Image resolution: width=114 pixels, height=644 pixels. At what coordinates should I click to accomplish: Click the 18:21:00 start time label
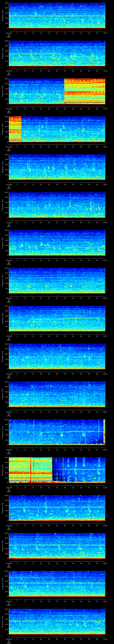point(9,298)
